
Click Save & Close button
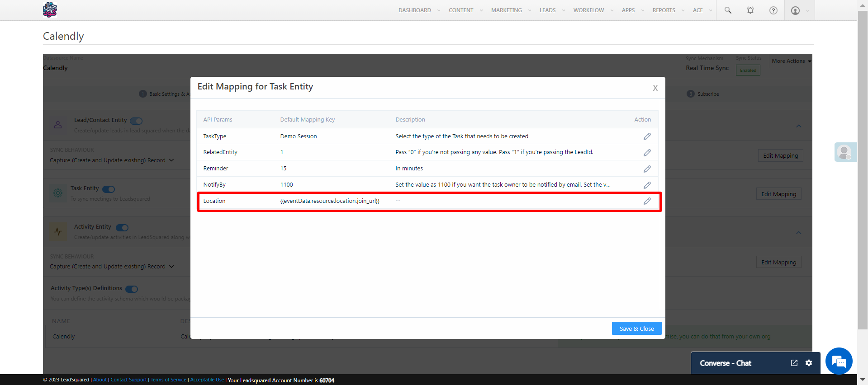[x=637, y=329]
